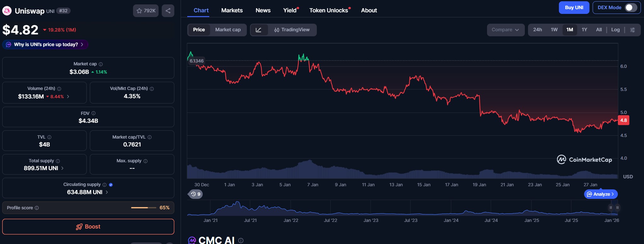Click the #32 rank badge

coord(63,11)
